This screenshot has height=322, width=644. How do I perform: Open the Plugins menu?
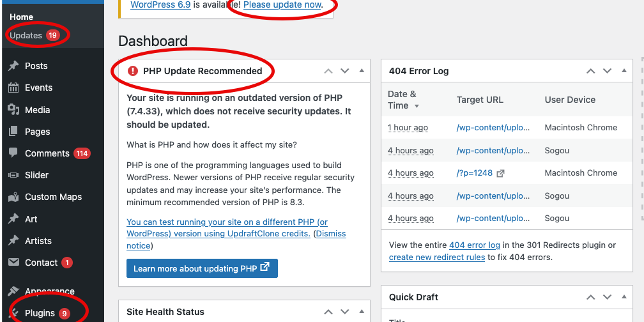(40, 313)
